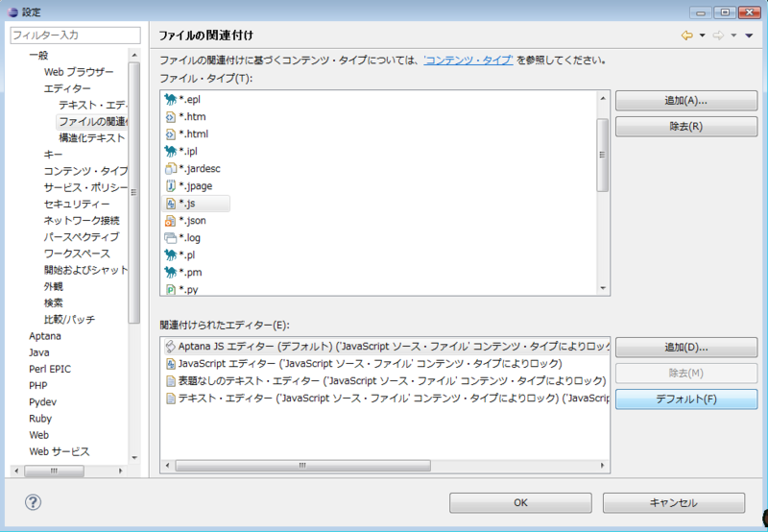Select 一般 in the settings tree
The image size is (768, 532).
(x=38, y=56)
